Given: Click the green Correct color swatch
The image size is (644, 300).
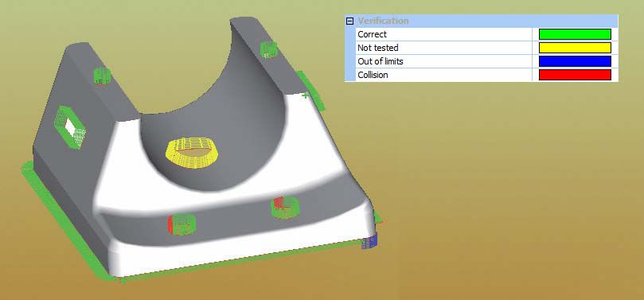Looking at the screenshot, I should tap(575, 34).
